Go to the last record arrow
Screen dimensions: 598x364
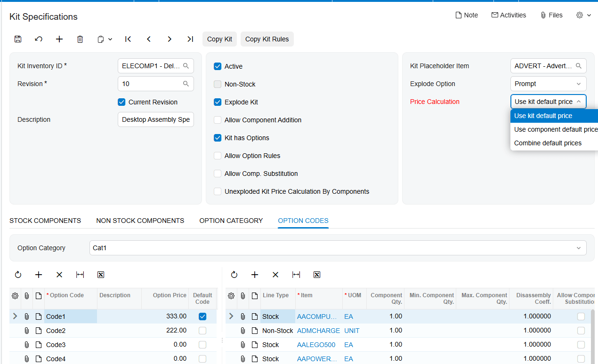(x=190, y=39)
